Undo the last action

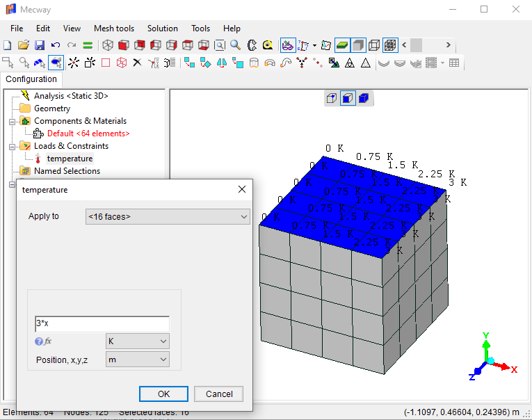[x=56, y=45]
